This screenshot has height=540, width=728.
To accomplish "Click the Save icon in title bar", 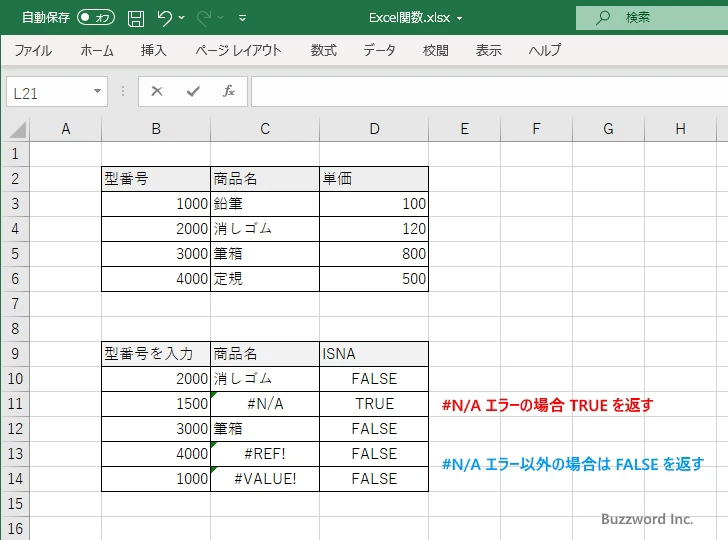I will tap(136, 18).
